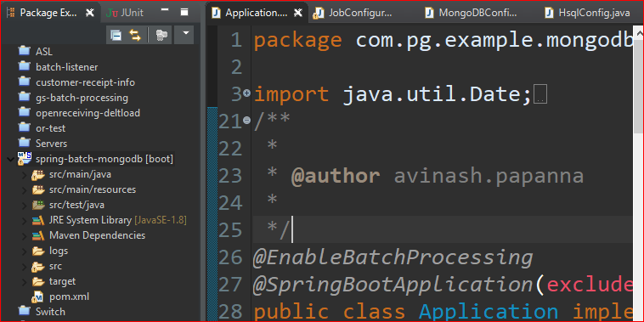Toggle Link with Editor arrows icon
This screenshot has width=644, height=322.
coord(135,36)
